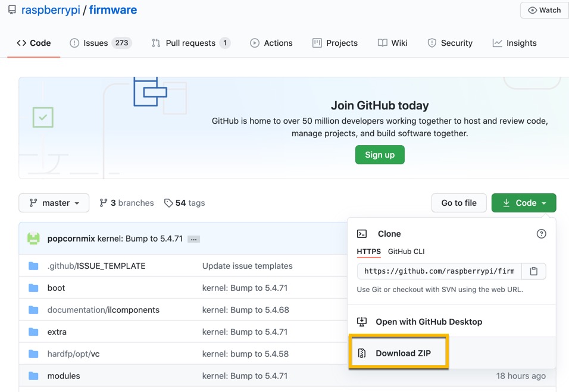Image resolution: width=569 pixels, height=392 pixels.
Task: Click the green Sign up button
Action: [x=380, y=155]
